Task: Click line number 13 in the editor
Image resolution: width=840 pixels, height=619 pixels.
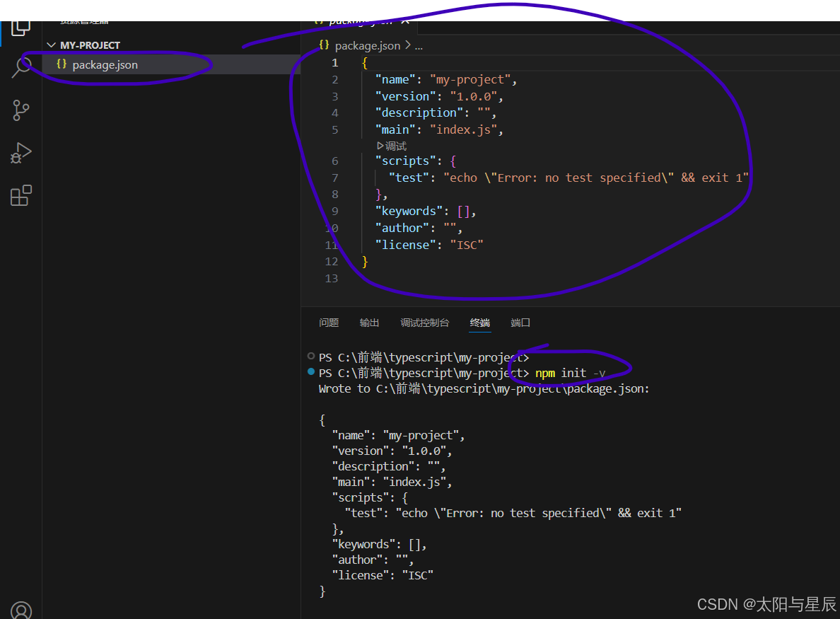Action: [332, 278]
